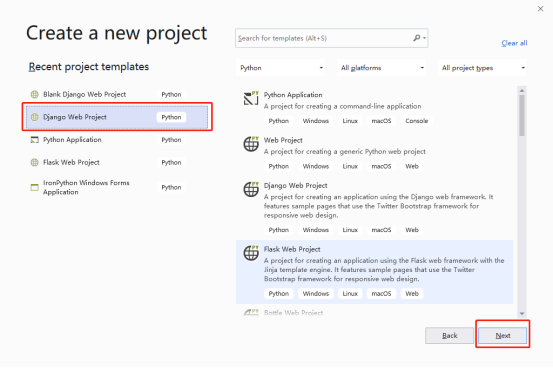Select Flask Web Project in recent templates
Viewport: 553px width, 368px height.
[117, 162]
